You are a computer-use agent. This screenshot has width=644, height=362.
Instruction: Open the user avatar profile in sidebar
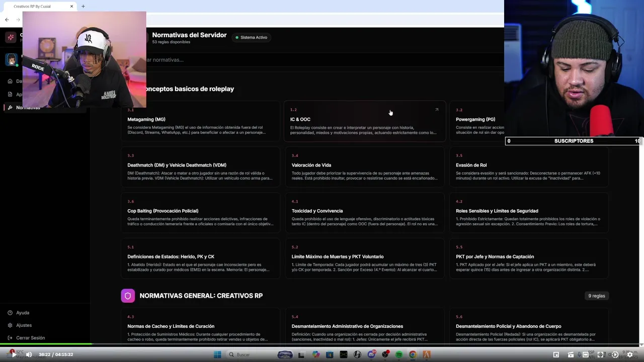[11, 59]
